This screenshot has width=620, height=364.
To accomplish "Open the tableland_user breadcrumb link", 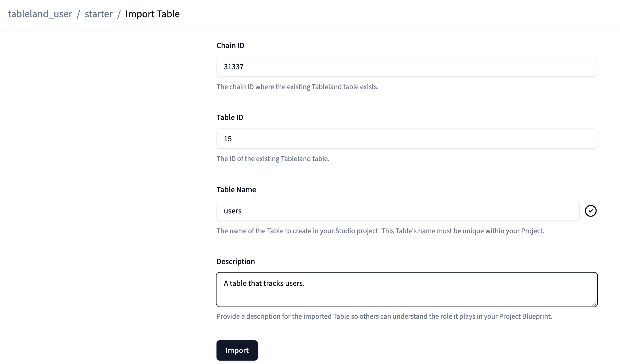I will [40, 14].
